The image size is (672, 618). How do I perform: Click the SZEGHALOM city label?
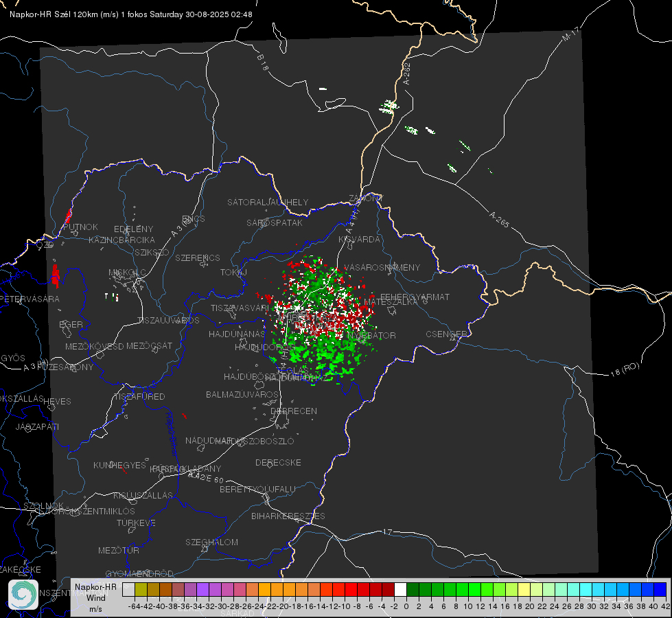click(x=211, y=542)
